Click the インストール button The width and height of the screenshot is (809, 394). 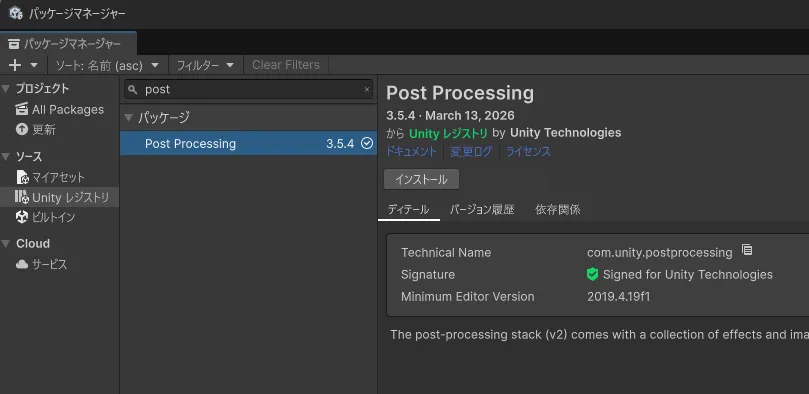(x=422, y=179)
